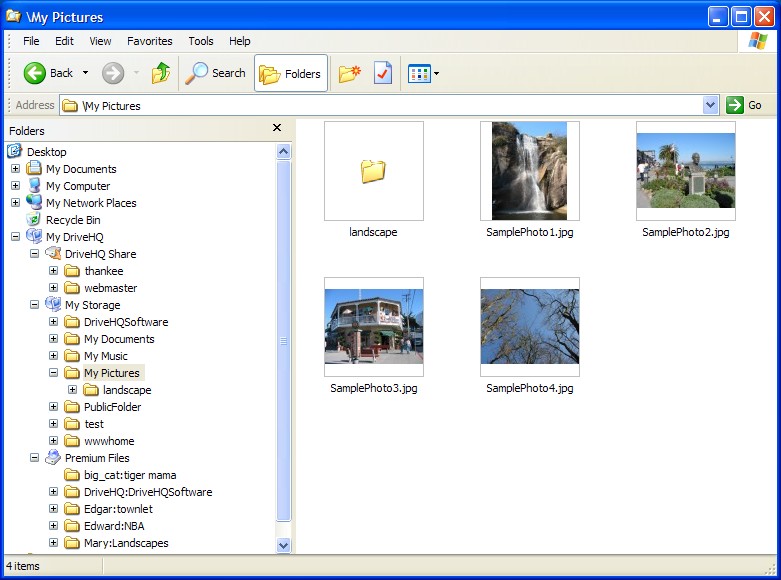Open the Search toolbar button
Image resolution: width=781 pixels, height=580 pixels.
[x=216, y=73]
